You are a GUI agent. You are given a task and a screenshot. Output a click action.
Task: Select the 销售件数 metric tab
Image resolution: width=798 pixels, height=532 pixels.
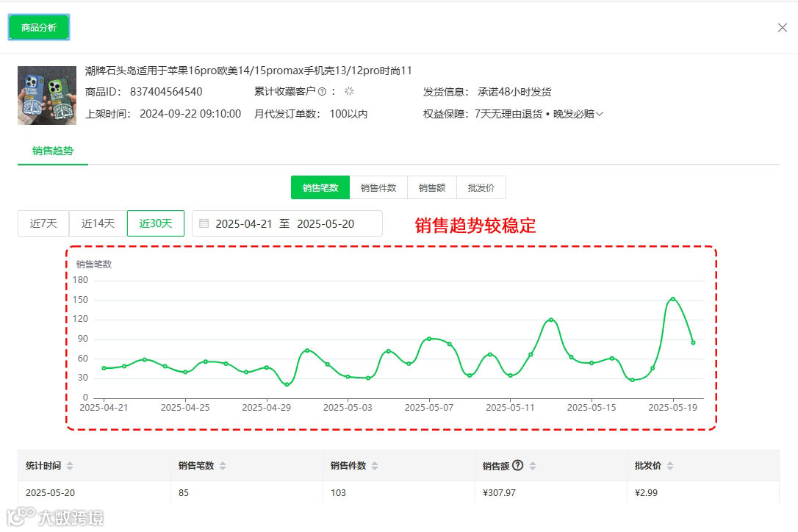378,187
